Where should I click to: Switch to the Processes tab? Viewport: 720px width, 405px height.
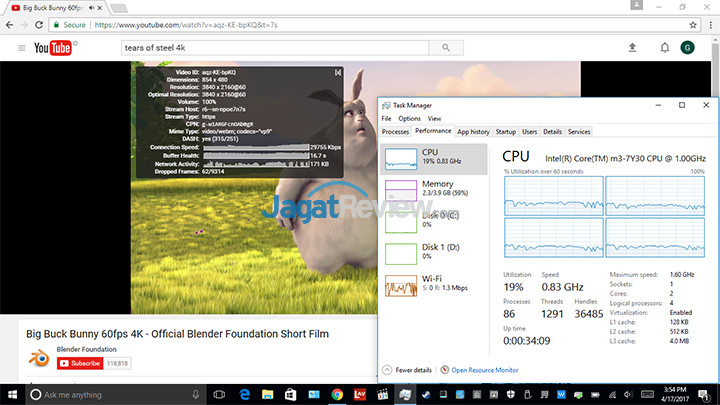point(395,132)
